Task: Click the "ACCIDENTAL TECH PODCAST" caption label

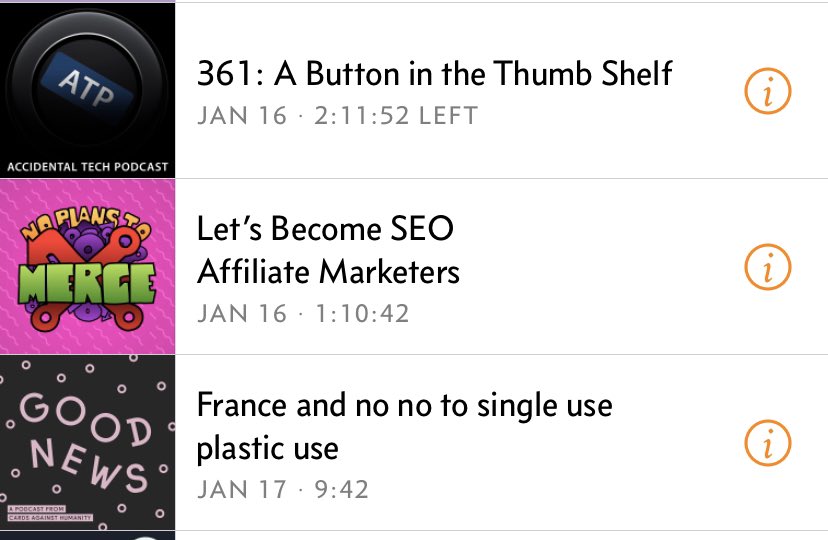Action: pos(87,167)
